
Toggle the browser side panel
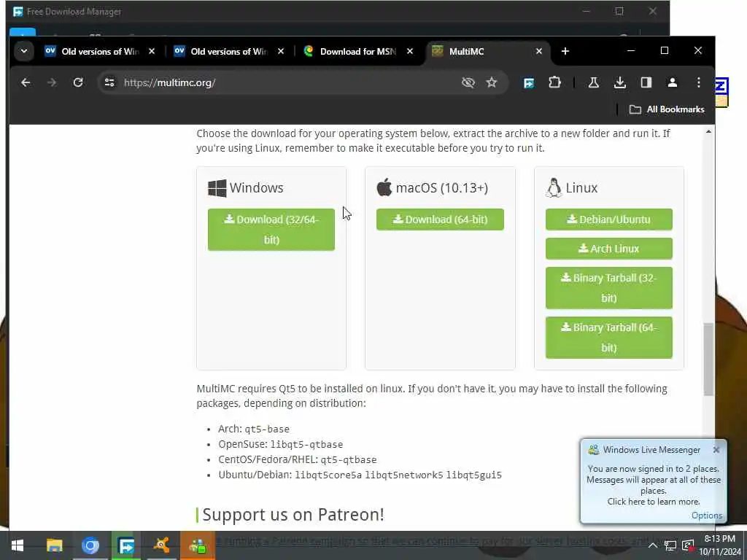(646, 82)
